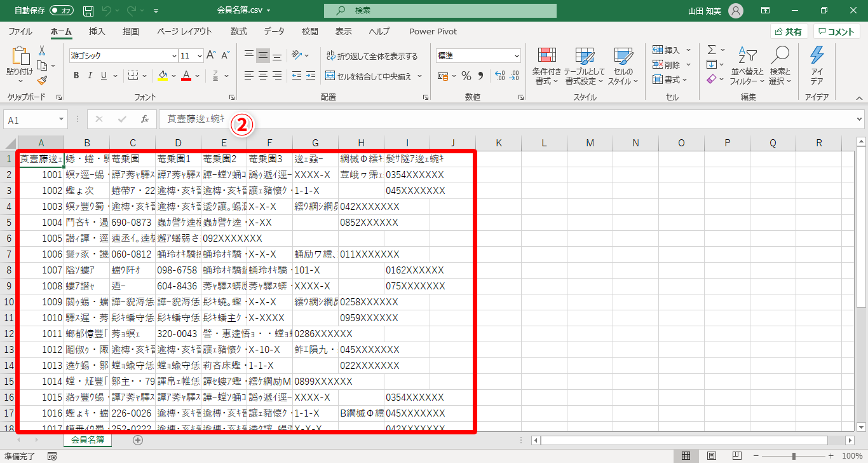Click the 検索 search box
This screenshot has width=868, height=463.
[440, 11]
